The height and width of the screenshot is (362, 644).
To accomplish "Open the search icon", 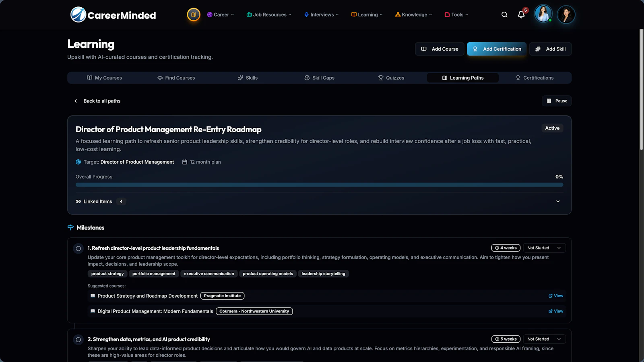I will pos(504,14).
